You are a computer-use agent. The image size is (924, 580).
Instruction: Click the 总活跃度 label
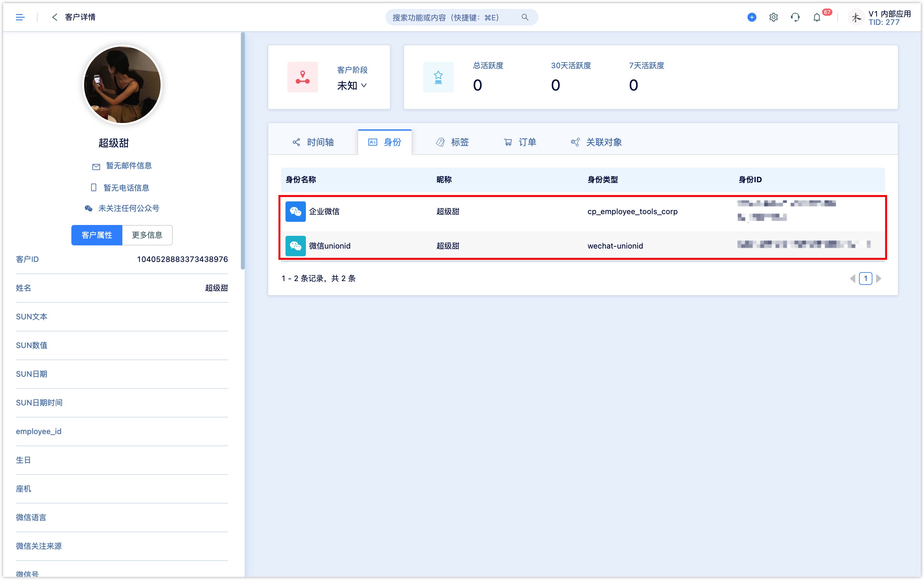coord(488,66)
